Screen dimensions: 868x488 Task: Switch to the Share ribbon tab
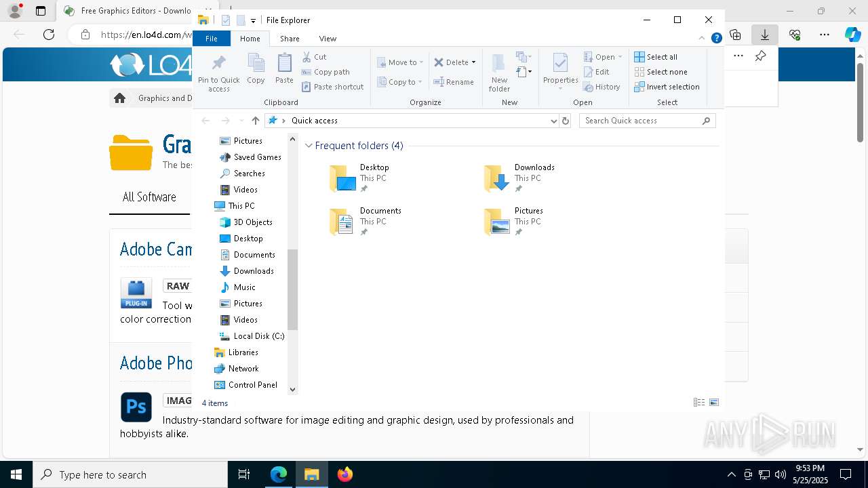(x=290, y=39)
